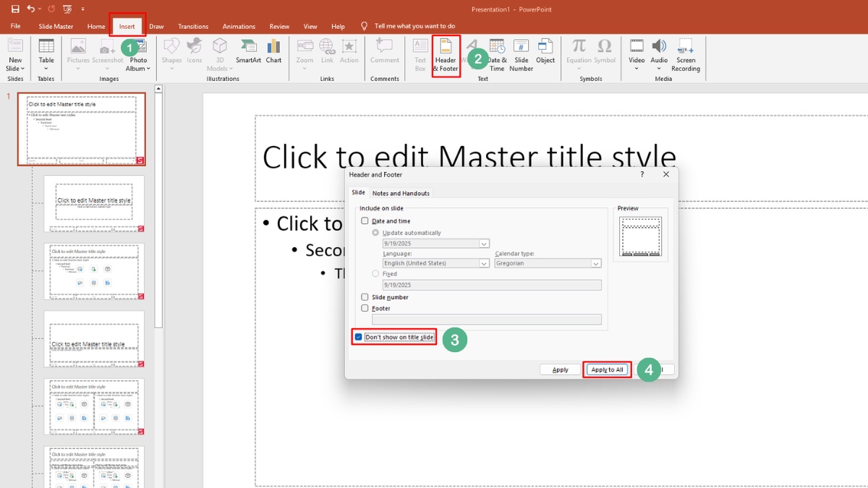
Task: Select the first slide master thumbnail
Action: pyautogui.click(x=82, y=129)
